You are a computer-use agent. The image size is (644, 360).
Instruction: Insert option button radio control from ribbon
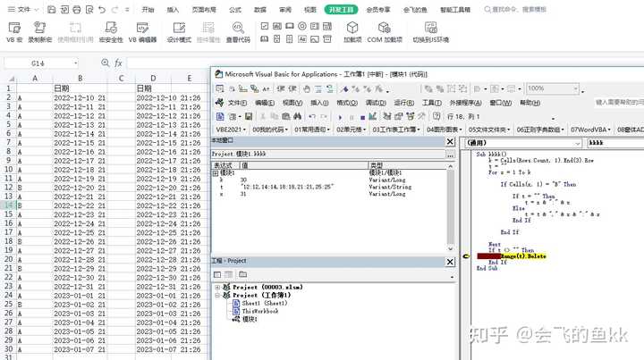(x=302, y=26)
